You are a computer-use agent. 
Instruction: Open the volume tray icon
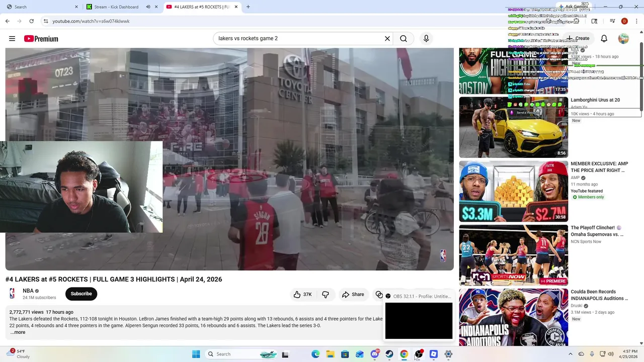coord(611,354)
